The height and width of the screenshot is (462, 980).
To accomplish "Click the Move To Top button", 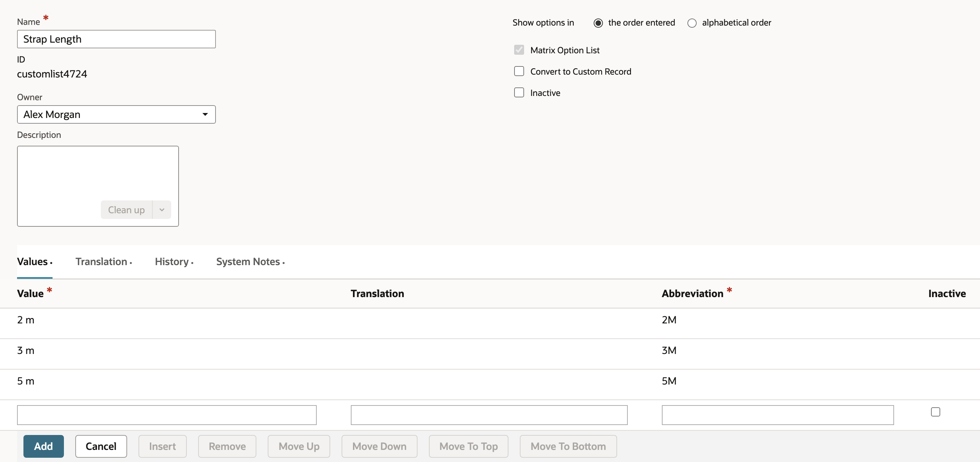I will click(x=468, y=446).
